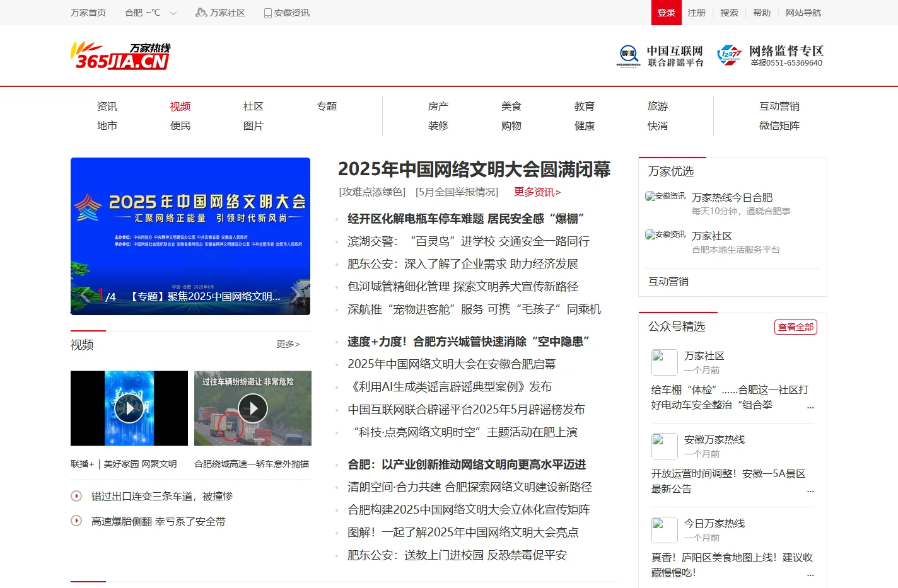The height and width of the screenshot is (588, 898).
Task: Open the 健康 category
Action: [x=585, y=126]
